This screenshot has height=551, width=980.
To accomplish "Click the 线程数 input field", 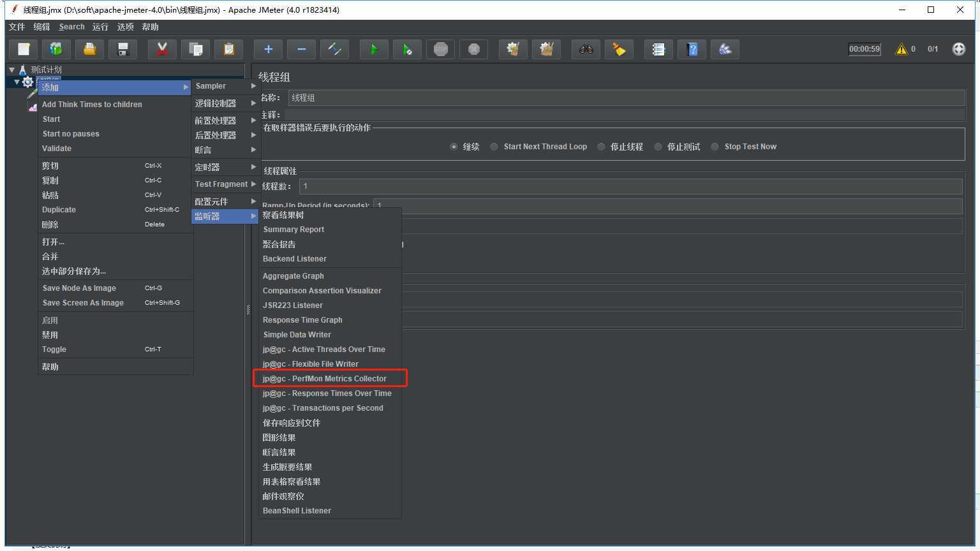I will (x=630, y=186).
